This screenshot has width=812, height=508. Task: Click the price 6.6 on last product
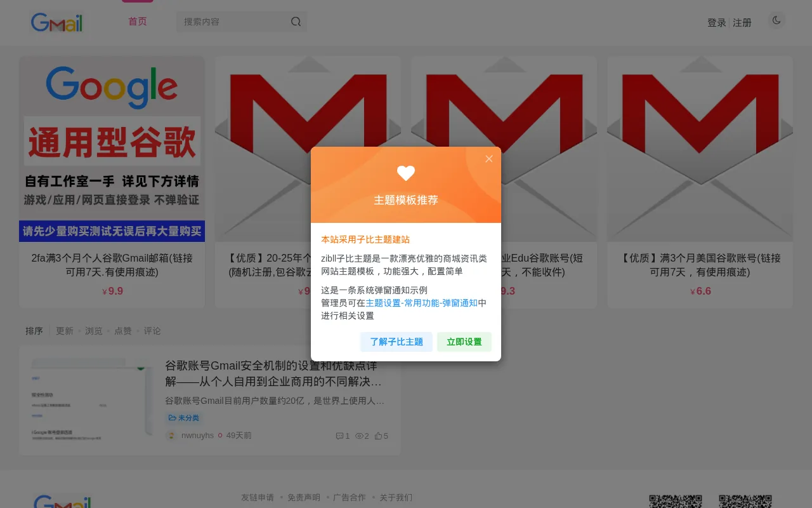tap(700, 291)
